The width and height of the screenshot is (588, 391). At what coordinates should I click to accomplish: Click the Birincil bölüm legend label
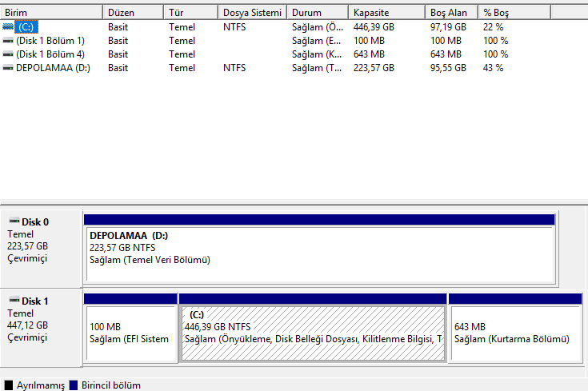[111, 385]
